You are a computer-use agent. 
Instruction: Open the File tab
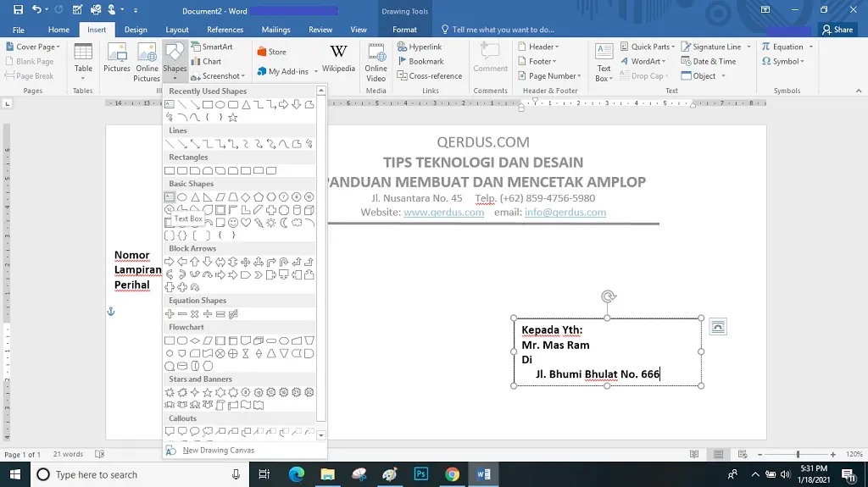pyautogui.click(x=19, y=30)
